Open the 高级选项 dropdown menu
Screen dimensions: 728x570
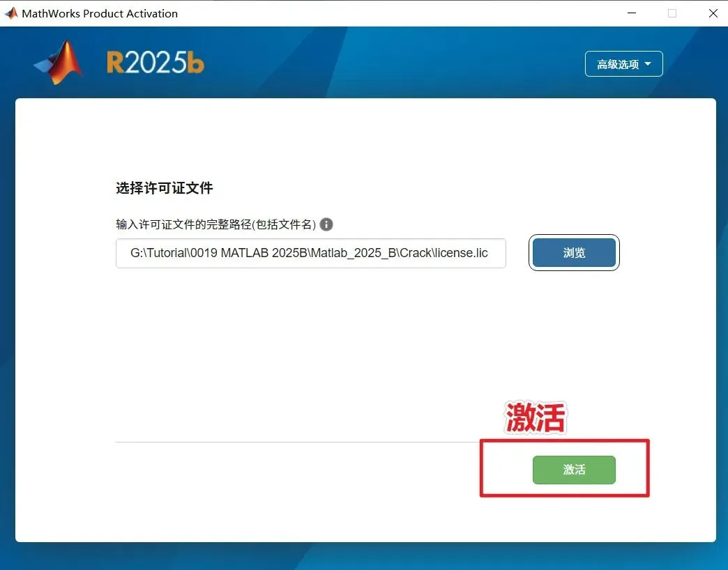coord(623,64)
